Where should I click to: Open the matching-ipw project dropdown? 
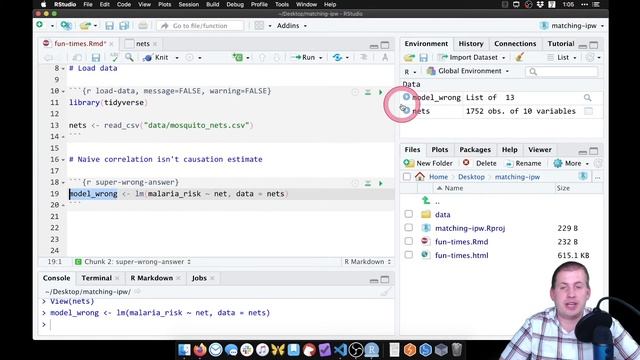(x=572, y=26)
